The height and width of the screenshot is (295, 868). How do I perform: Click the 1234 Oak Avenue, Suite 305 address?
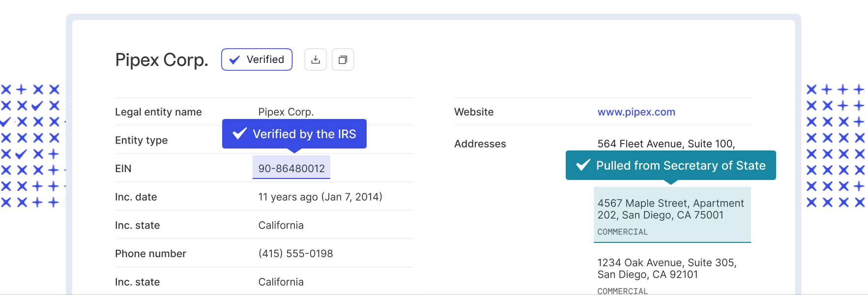[667, 268]
